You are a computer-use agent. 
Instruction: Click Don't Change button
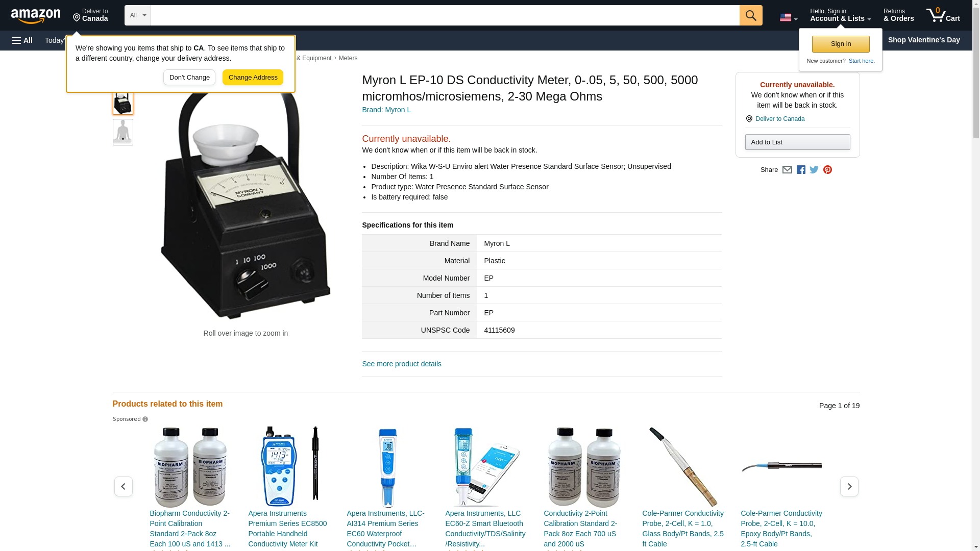point(189,78)
